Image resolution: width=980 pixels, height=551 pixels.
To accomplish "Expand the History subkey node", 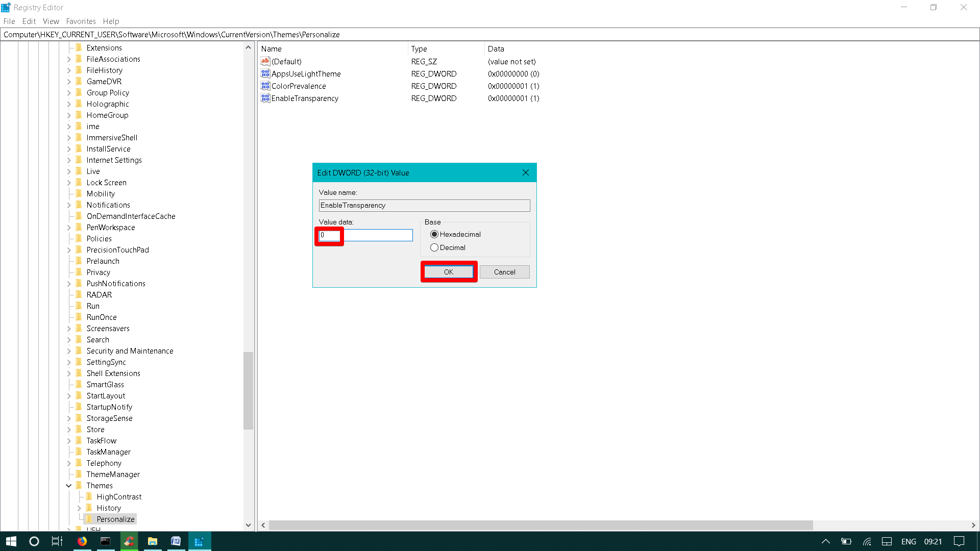I will pyautogui.click(x=79, y=508).
